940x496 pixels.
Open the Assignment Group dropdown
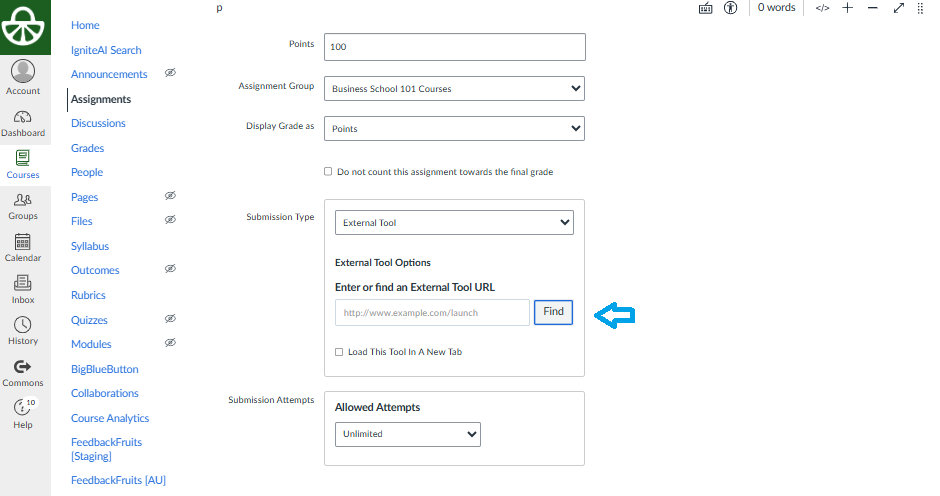(x=454, y=88)
